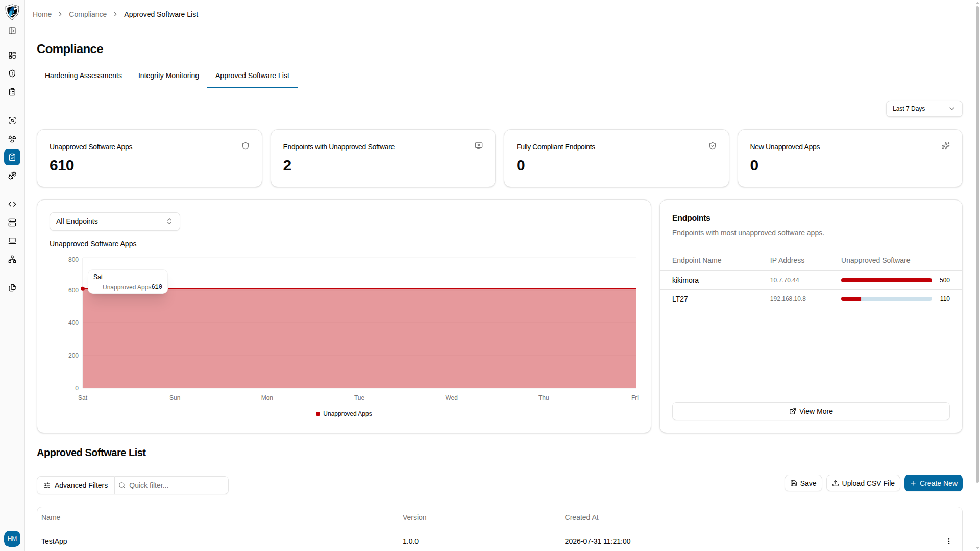This screenshot has height=551, width=980.
Task: Toggle the Unapproved Apps legend entry
Action: pyautogui.click(x=344, y=414)
